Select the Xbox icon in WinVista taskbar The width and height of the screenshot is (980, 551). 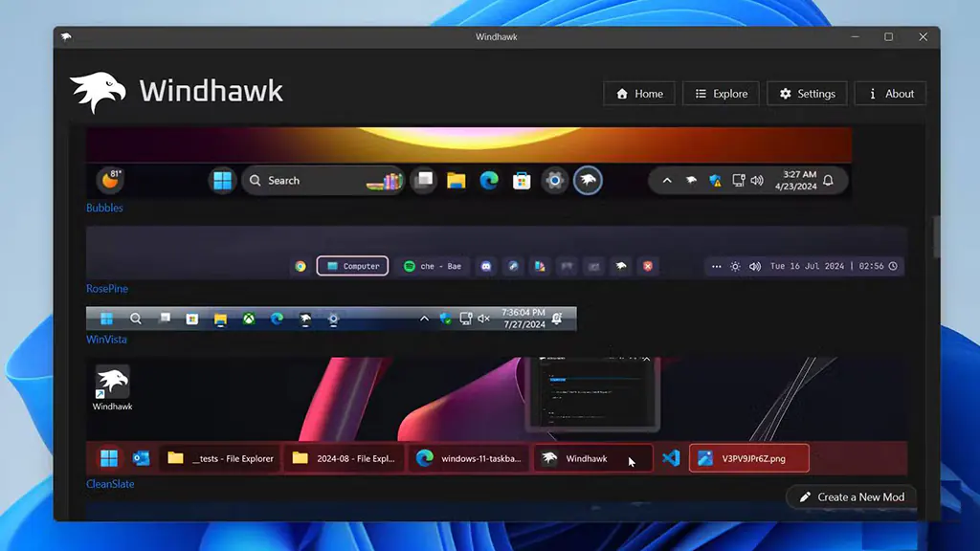(x=247, y=318)
